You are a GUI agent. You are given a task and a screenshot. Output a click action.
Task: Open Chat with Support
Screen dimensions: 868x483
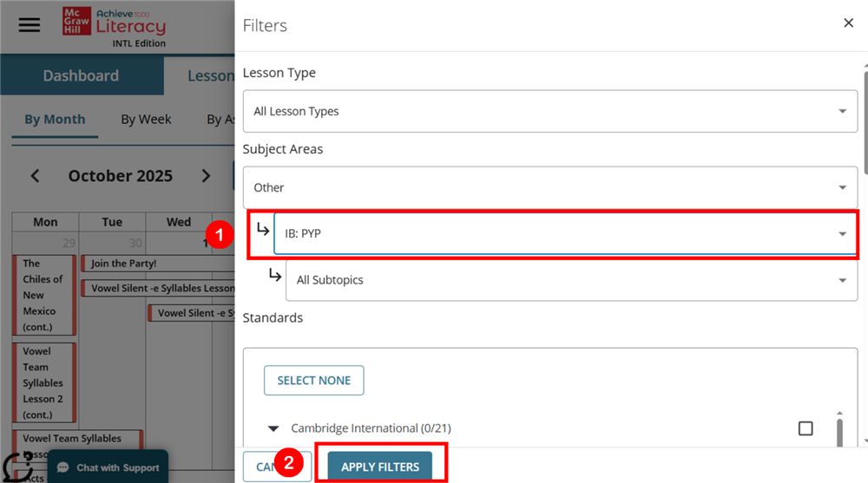tap(108, 467)
